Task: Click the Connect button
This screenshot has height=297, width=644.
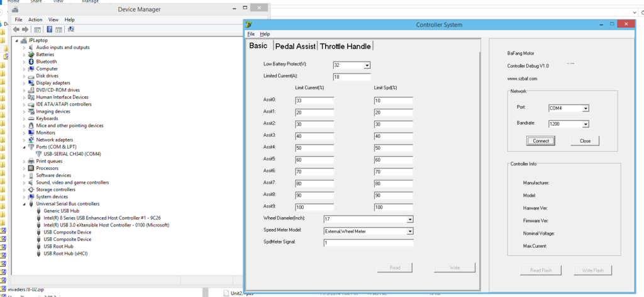Action: click(541, 141)
